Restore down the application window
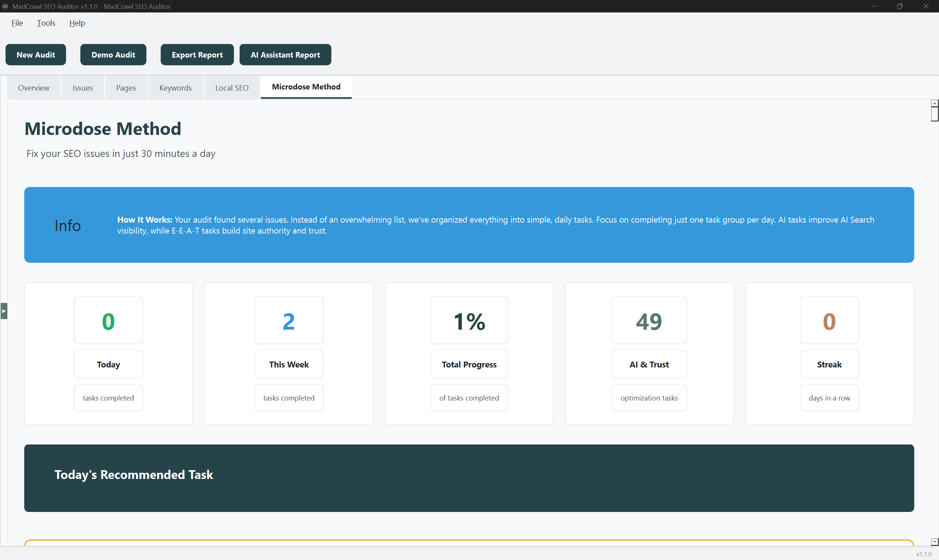Viewport: 939px width, 560px height. tap(900, 6)
